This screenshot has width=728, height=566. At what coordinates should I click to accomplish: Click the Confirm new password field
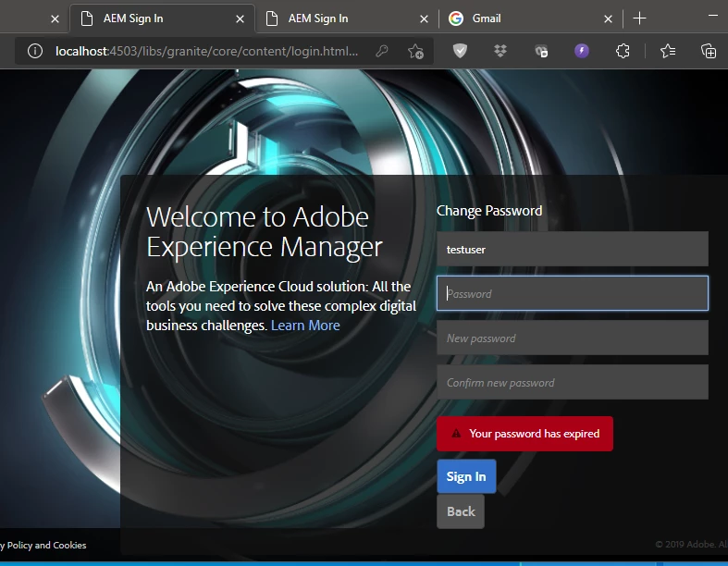[x=573, y=383]
